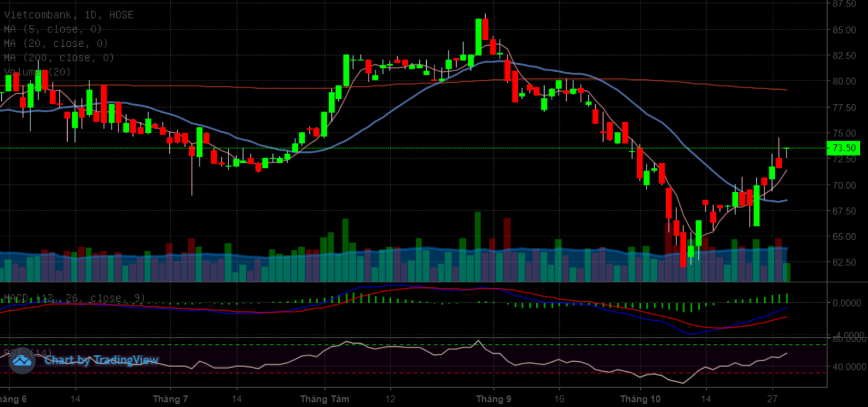Click the green 73.50 current price tag
Image resolution: width=868 pixels, height=407 pixels.
[844, 148]
